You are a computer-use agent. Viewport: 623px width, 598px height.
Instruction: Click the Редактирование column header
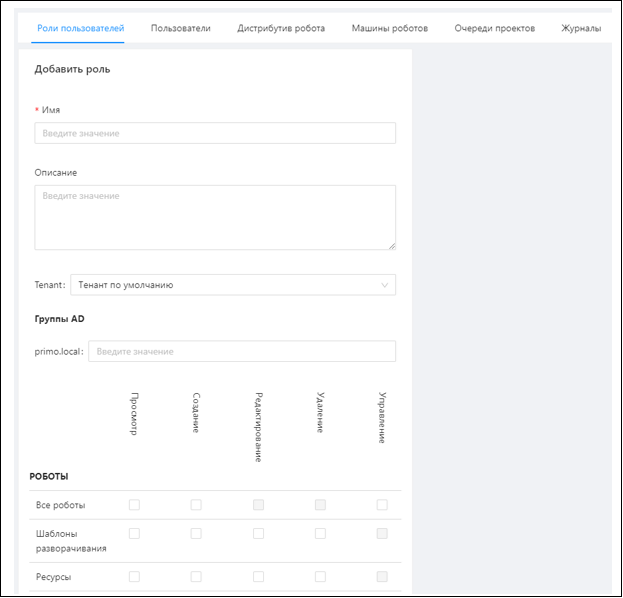tap(258, 427)
